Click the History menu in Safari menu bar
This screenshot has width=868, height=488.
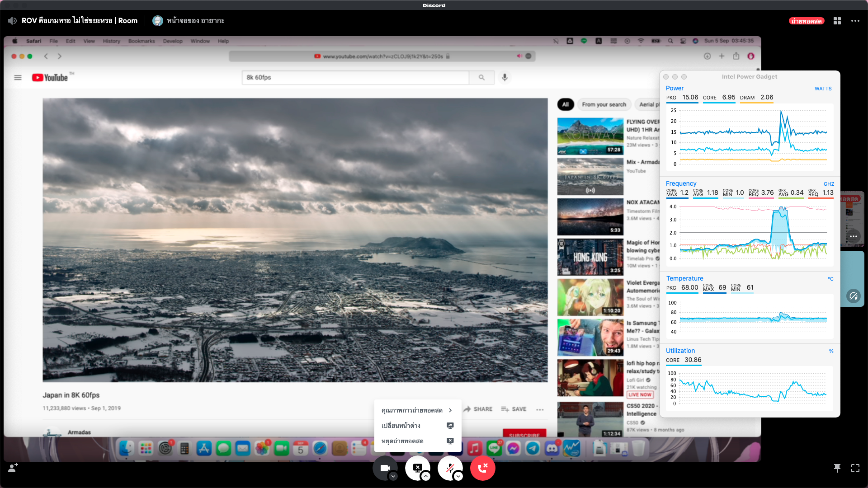click(x=111, y=41)
